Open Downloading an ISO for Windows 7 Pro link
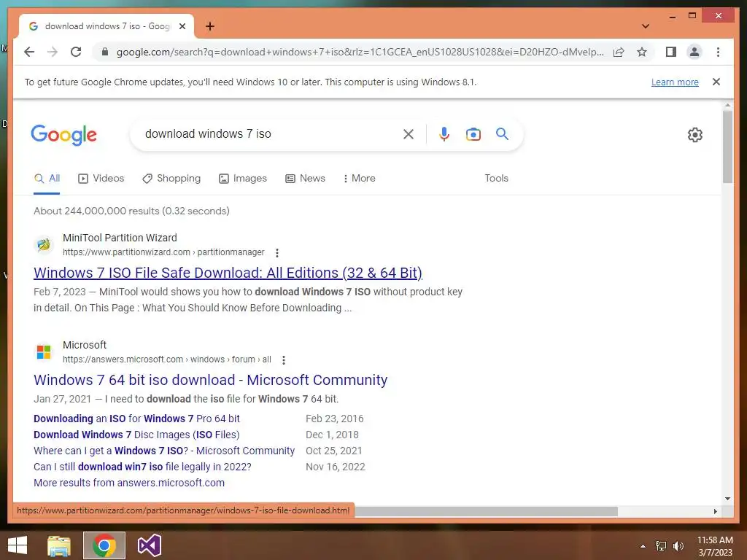 pyautogui.click(x=136, y=419)
